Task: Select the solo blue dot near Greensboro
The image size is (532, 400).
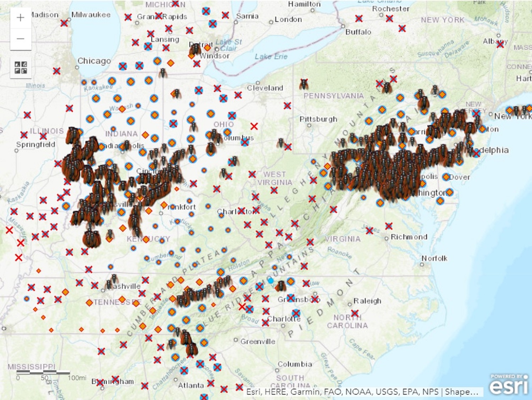Action: click(x=271, y=281)
